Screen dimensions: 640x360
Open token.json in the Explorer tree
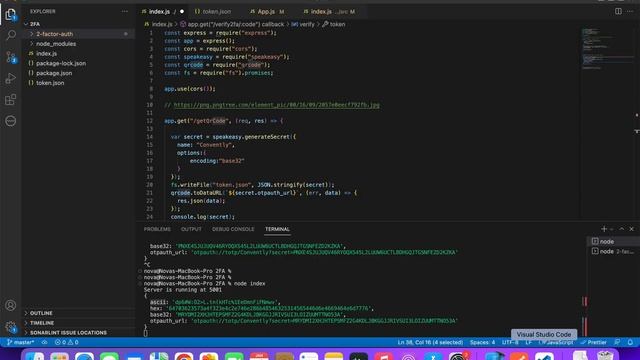50,83
